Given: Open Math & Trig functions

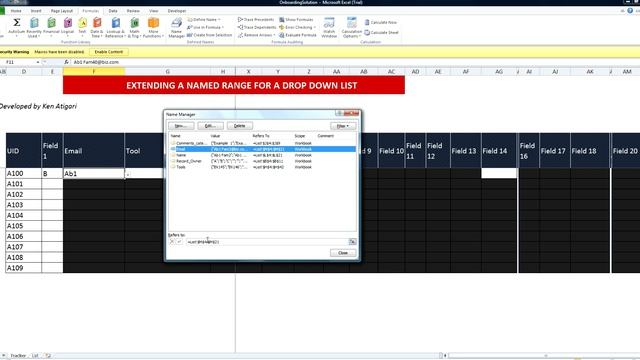Looking at the screenshot, I should click(x=134, y=27).
